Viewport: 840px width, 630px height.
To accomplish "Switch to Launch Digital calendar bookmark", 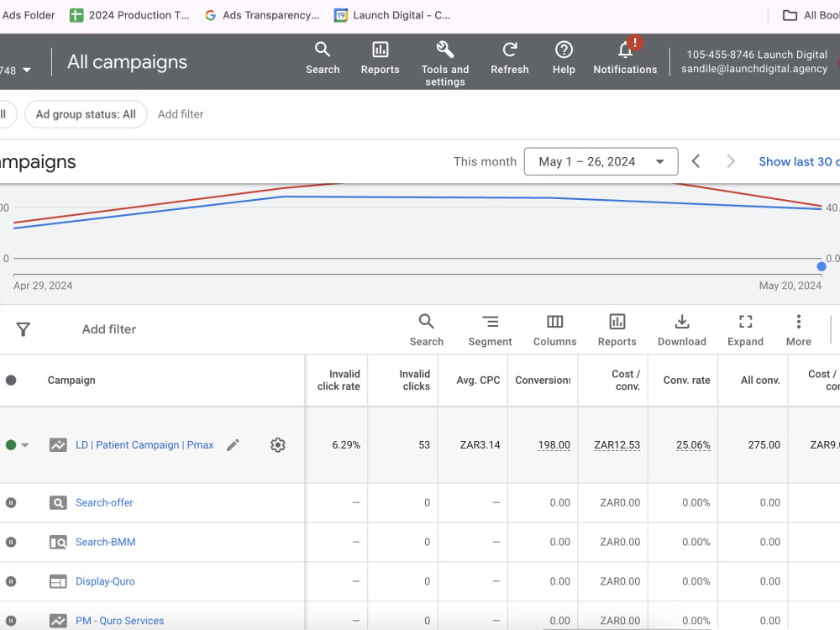I will click(392, 15).
